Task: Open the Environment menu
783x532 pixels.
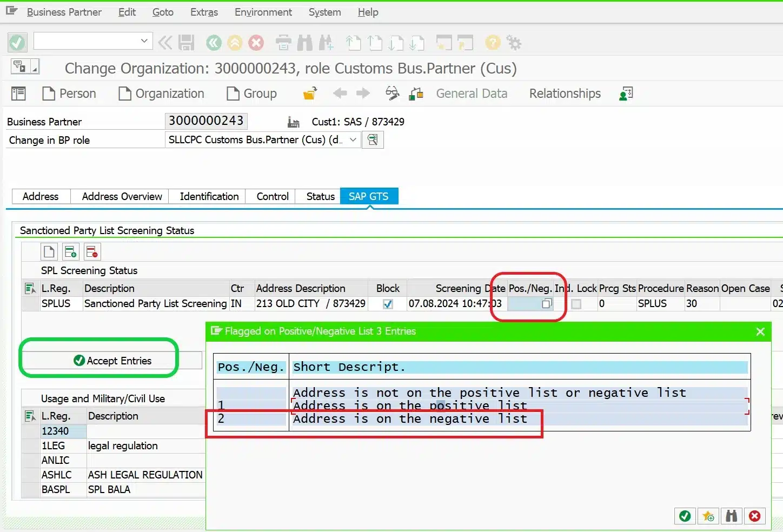Action: (263, 12)
